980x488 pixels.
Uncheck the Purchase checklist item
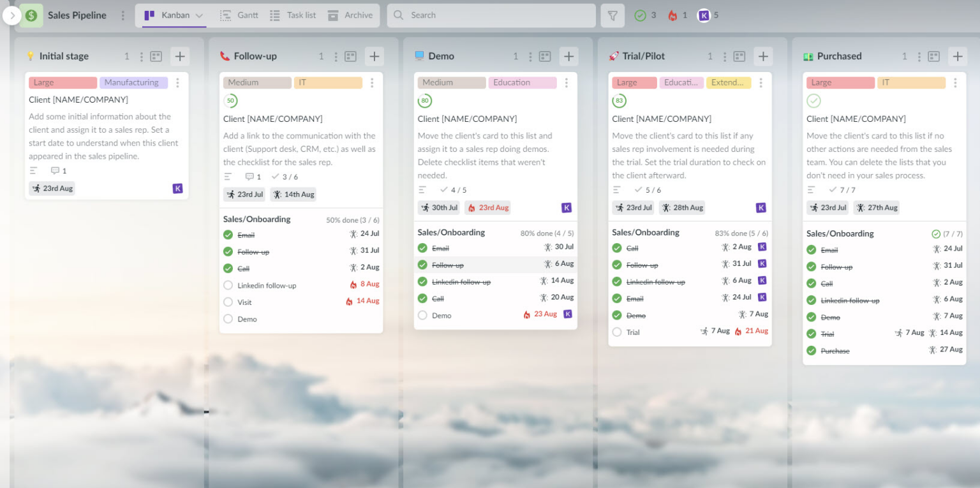coord(812,350)
